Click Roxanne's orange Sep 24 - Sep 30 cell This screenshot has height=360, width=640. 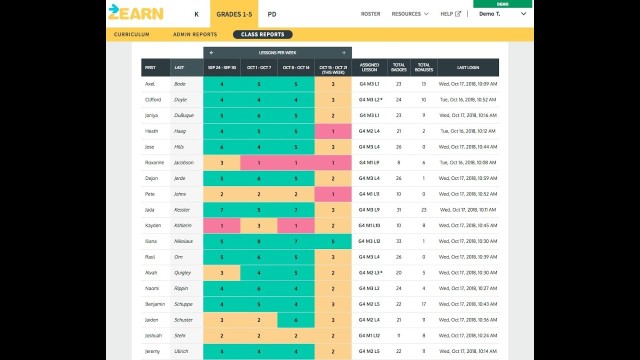[222, 163]
